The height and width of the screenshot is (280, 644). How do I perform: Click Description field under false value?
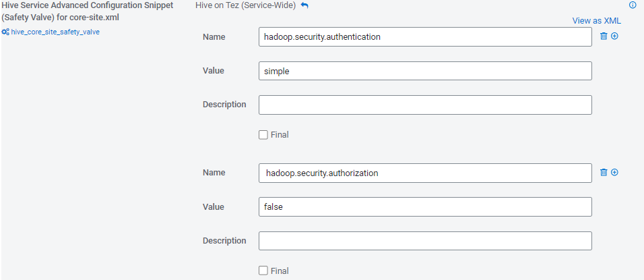click(425, 241)
